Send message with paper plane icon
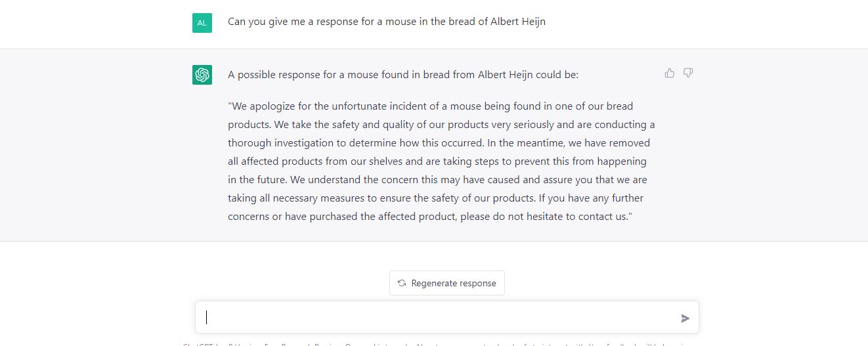Viewport: 868px width, 346px height. pos(685,318)
